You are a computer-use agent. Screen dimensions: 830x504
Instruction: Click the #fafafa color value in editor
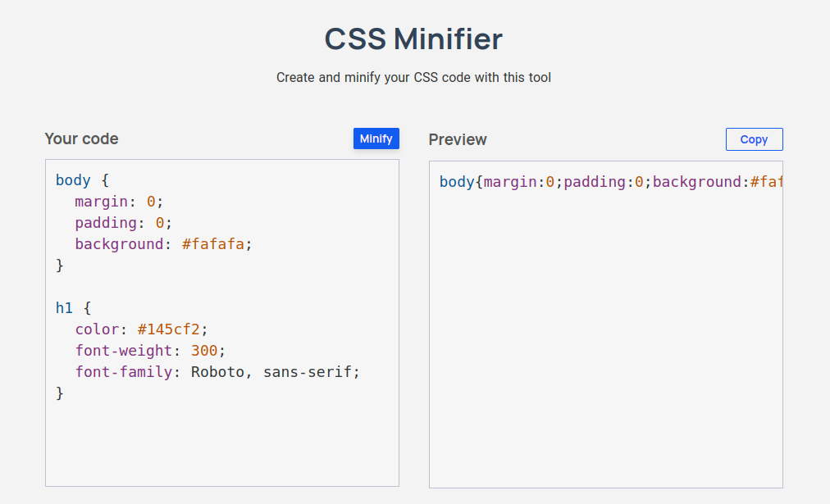pos(212,244)
